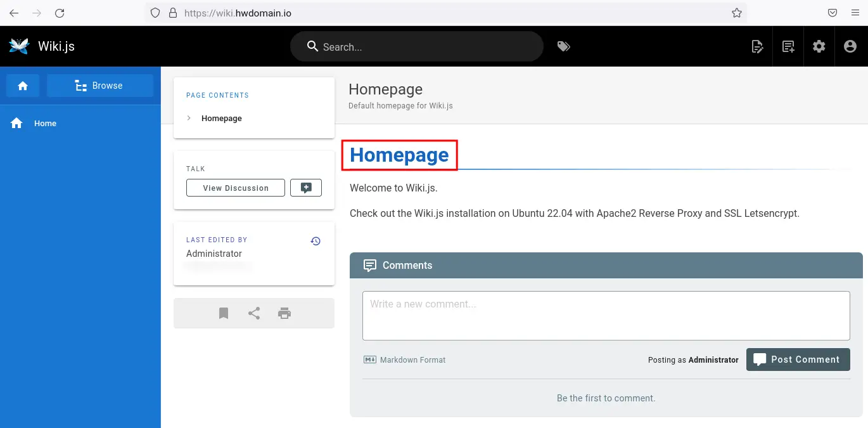Open page actions edit icon
This screenshot has width=868, height=428.
click(x=757, y=46)
